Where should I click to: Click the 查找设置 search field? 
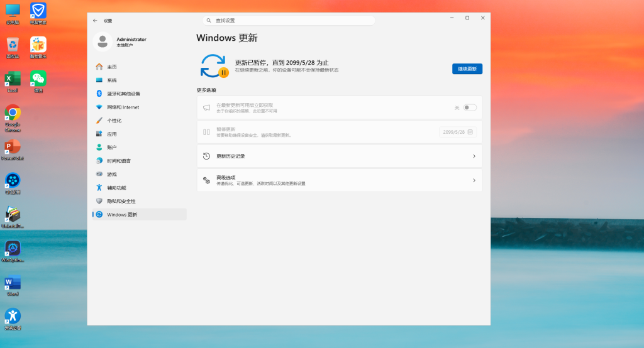(x=289, y=21)
